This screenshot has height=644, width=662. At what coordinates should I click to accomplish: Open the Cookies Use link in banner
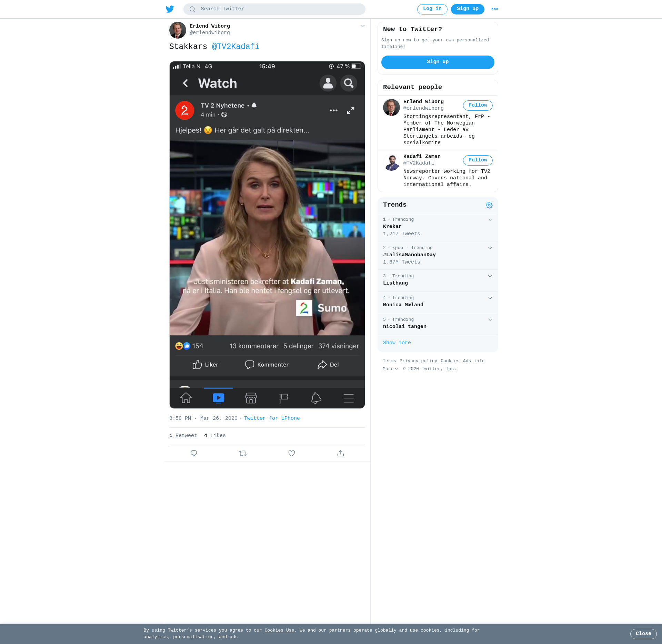[279, 631]
